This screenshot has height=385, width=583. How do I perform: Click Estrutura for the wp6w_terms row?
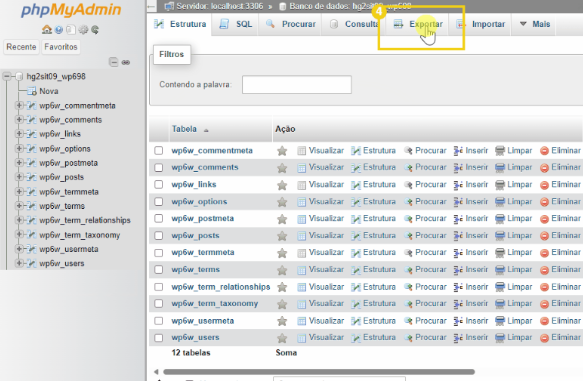(x=374, y=269)
